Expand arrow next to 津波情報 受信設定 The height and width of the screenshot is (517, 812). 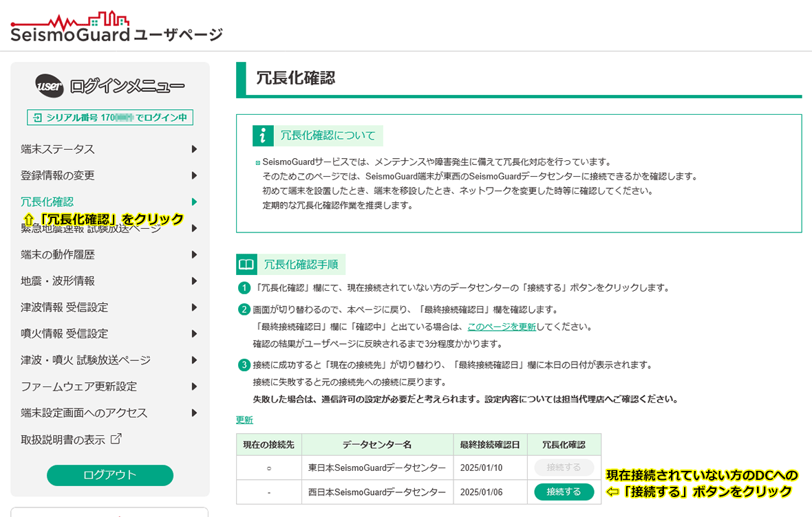pyautogui.click(x=194, y=307)
